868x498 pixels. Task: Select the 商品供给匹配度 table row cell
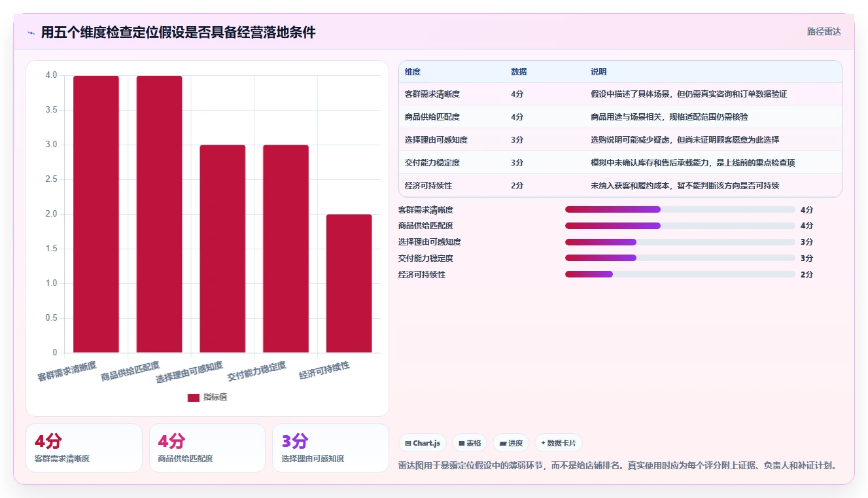coord(432,117)
